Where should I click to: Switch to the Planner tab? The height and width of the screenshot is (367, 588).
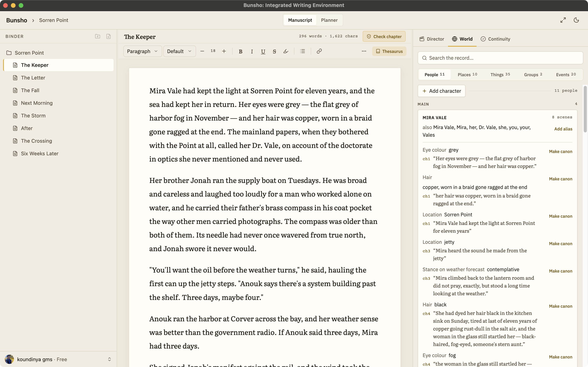(x=329, y=20)
